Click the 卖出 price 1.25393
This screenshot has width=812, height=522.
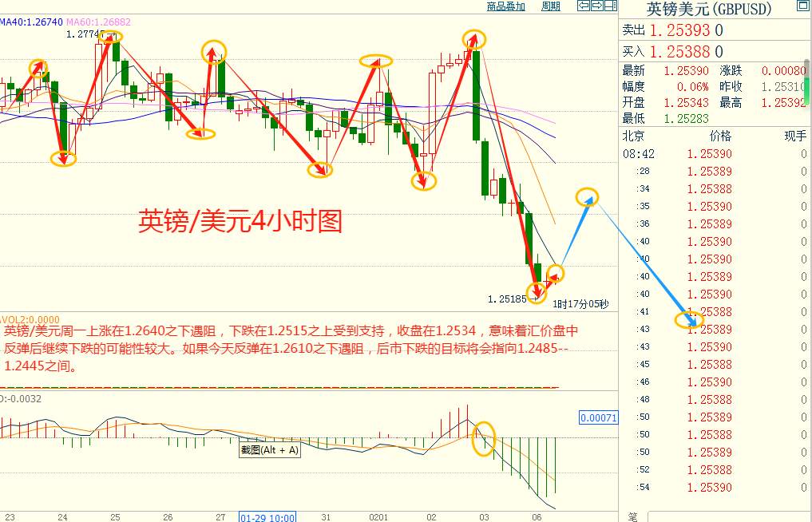[679, 30]
